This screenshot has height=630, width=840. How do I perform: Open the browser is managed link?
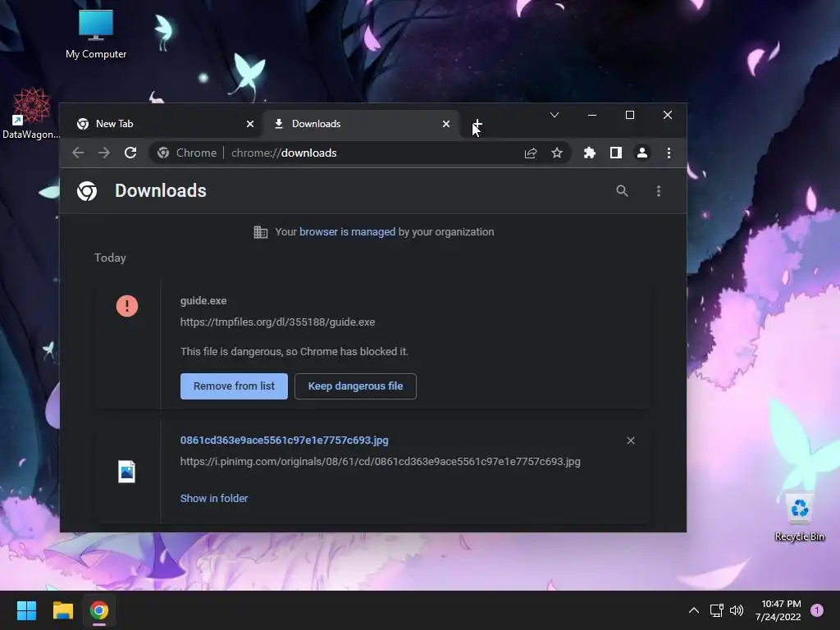pyautogui.click(x=347, y=232)
